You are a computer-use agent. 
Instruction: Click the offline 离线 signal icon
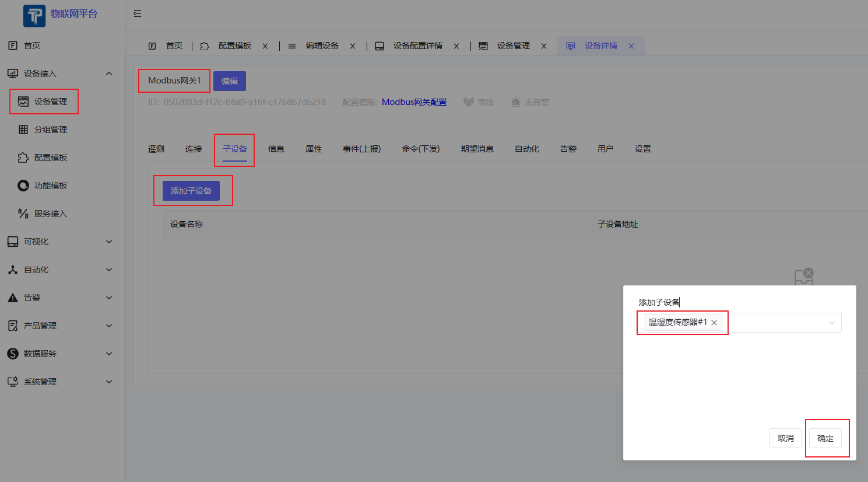(468, 101)
